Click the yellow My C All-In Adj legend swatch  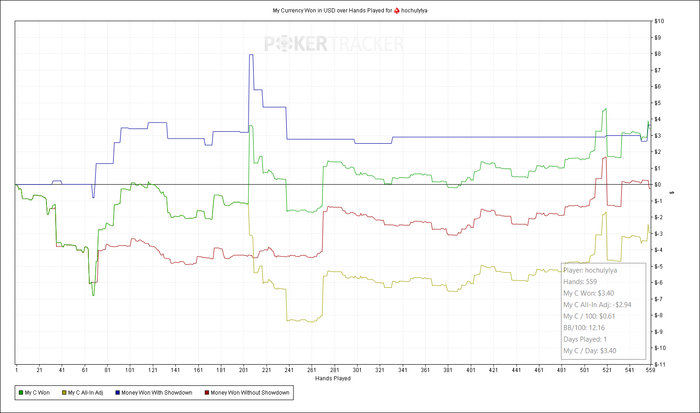point(64,393)
